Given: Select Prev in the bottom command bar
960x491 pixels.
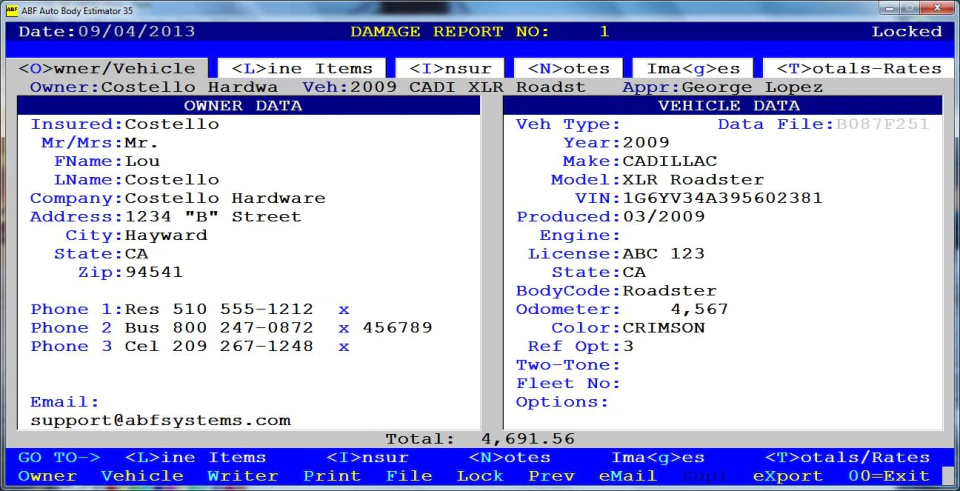Looking at the screenshot, I should point(552,476).
